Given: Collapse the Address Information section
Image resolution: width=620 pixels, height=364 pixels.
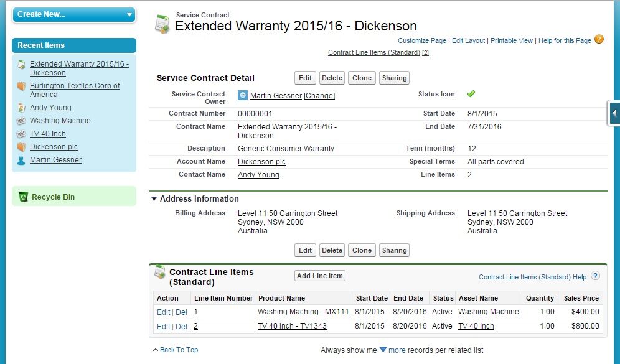Looking at the screenshot, I should 154,199.
